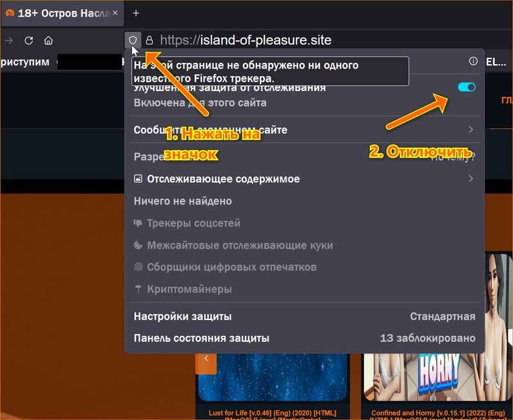
Task: Open Настройки защиты settings
Action: [x=183, y=316]
